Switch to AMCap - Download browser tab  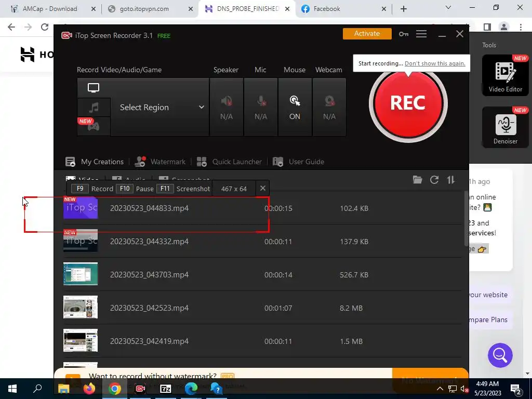point(49,9)
